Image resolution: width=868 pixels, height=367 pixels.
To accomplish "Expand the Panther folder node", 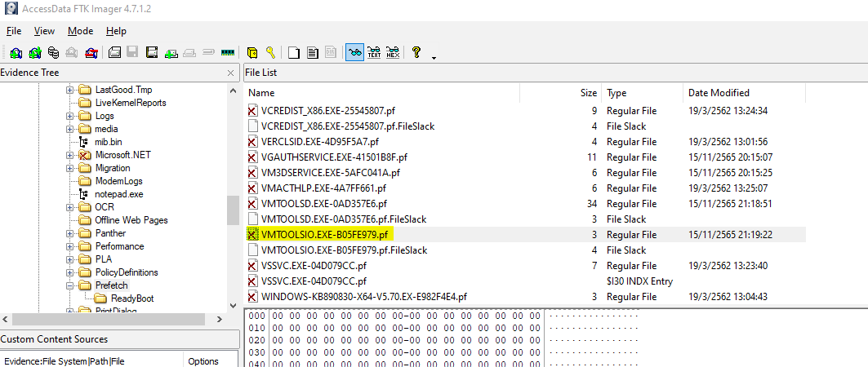I will [x=69, y=233].
